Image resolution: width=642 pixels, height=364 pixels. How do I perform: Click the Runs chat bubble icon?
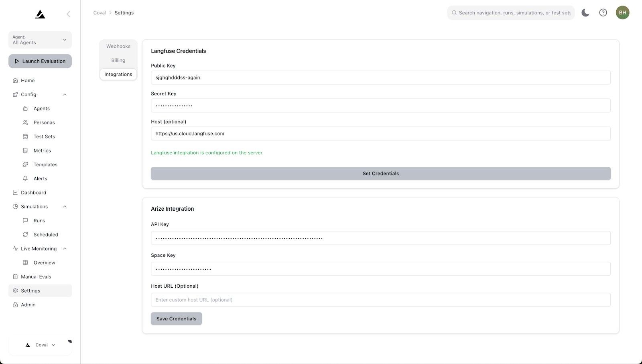coord(25,221)
